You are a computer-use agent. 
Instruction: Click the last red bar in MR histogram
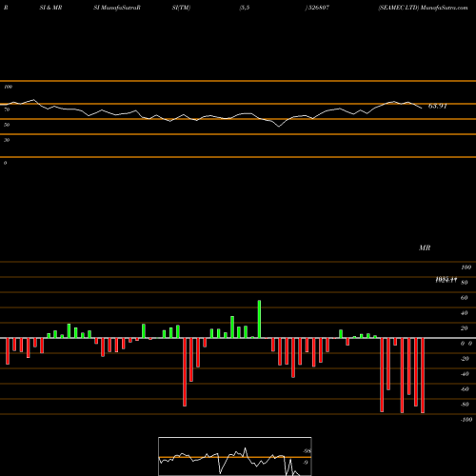423,375
